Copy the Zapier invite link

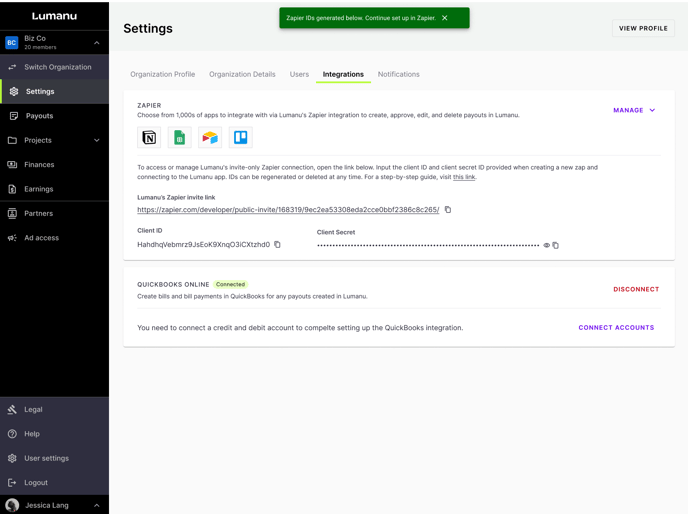click(x=448, y=210)
